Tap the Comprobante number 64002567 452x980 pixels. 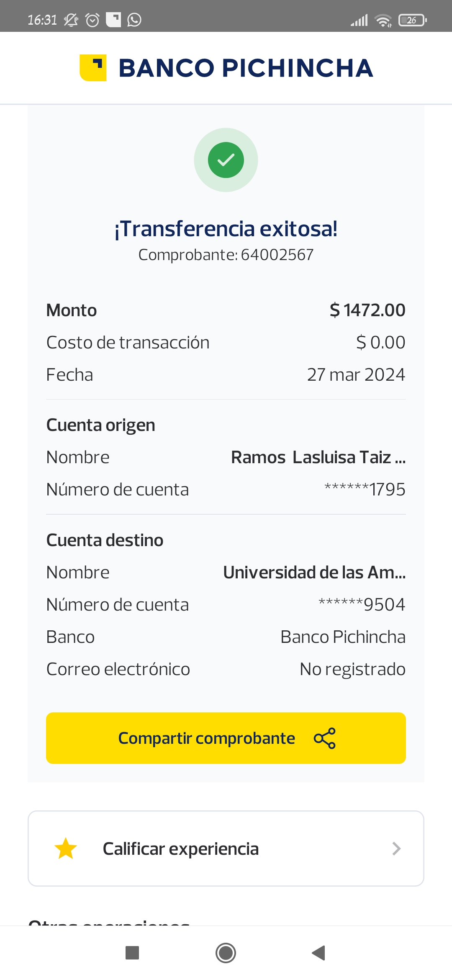[277, 255]
